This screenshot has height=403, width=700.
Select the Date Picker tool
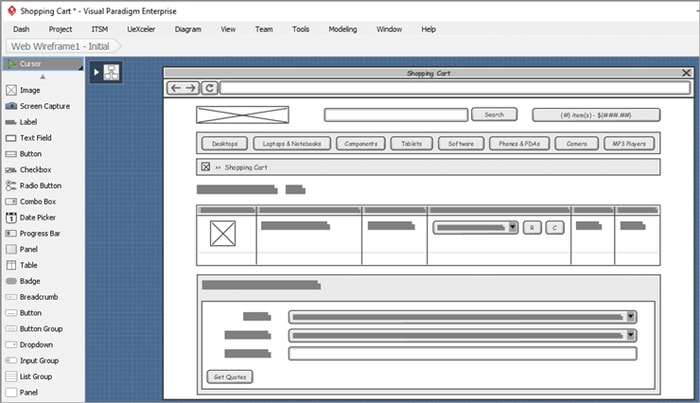coord(37,217)
